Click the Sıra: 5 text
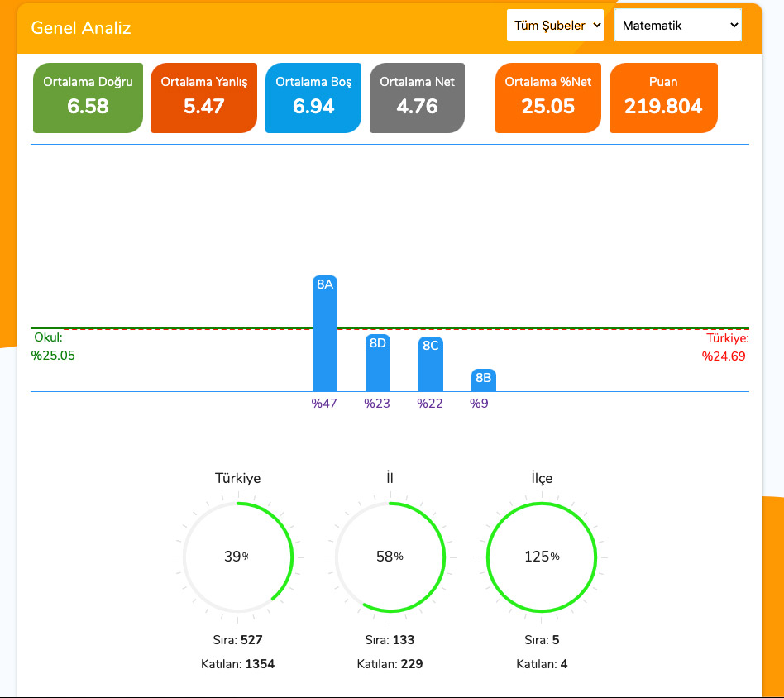 [x=542, y=640]
